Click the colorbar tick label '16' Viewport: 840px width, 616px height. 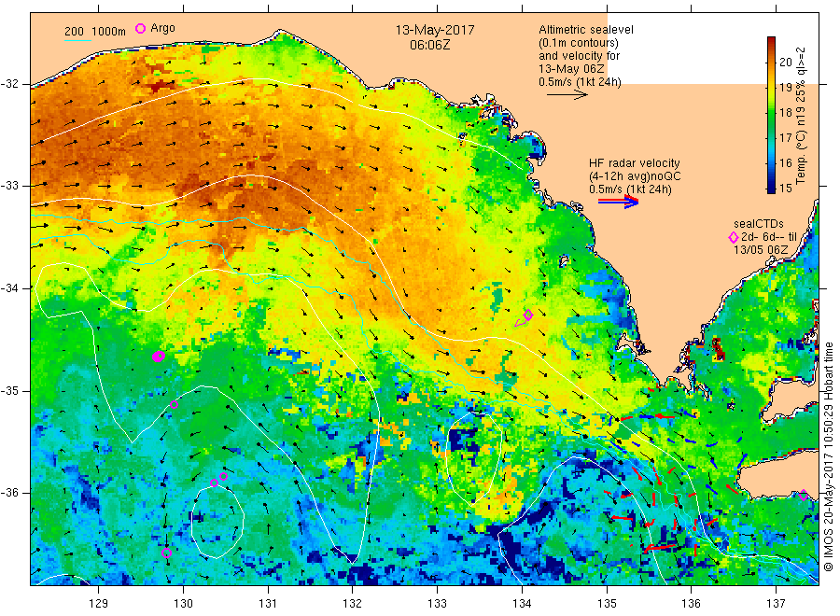point(785,162)
